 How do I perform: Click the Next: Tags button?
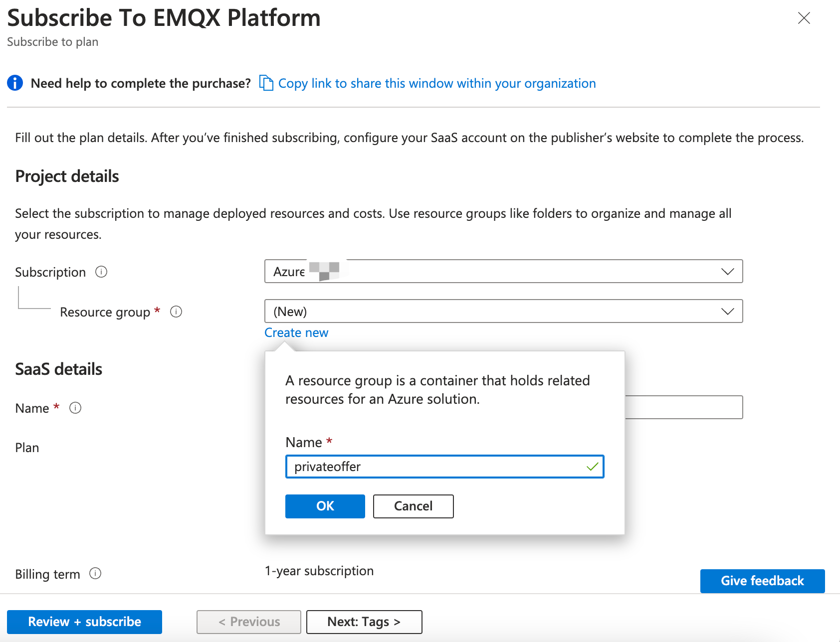pyautogui.click(x=364, y=622)
